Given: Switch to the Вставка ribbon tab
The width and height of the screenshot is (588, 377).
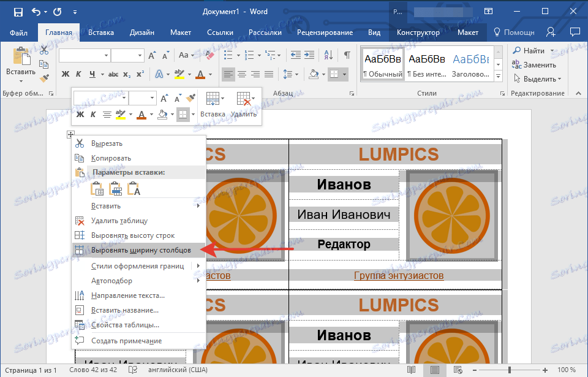Looking at the screenshot, I should (100, 32).
